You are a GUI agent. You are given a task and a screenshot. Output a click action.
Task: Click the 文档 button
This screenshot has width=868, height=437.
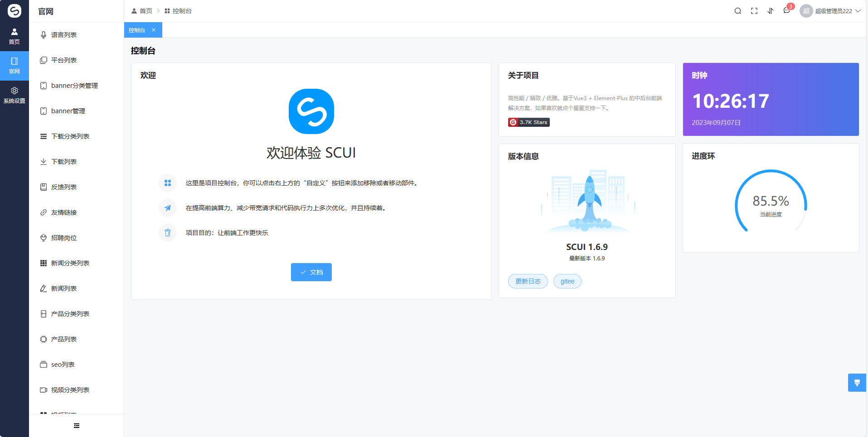311,272
